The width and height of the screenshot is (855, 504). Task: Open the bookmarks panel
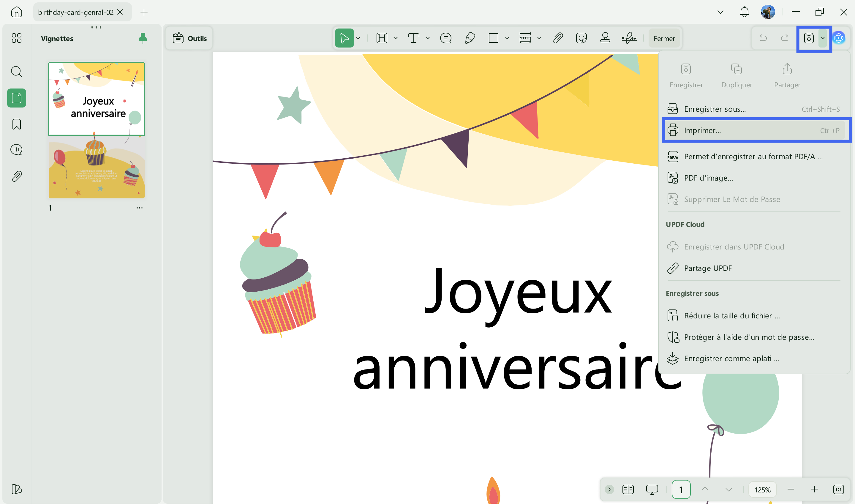(16, 124)
